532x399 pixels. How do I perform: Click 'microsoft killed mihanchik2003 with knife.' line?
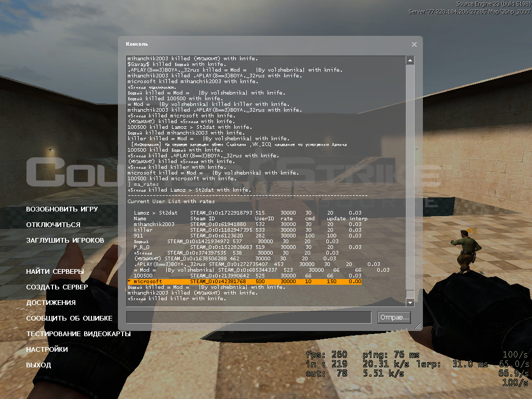point(193,82)
